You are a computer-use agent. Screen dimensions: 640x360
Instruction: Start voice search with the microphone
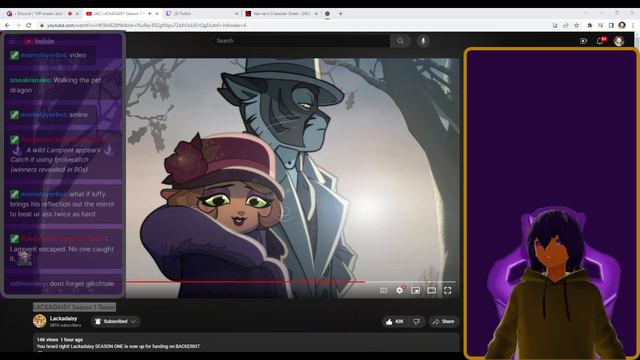tap(423, 41)
